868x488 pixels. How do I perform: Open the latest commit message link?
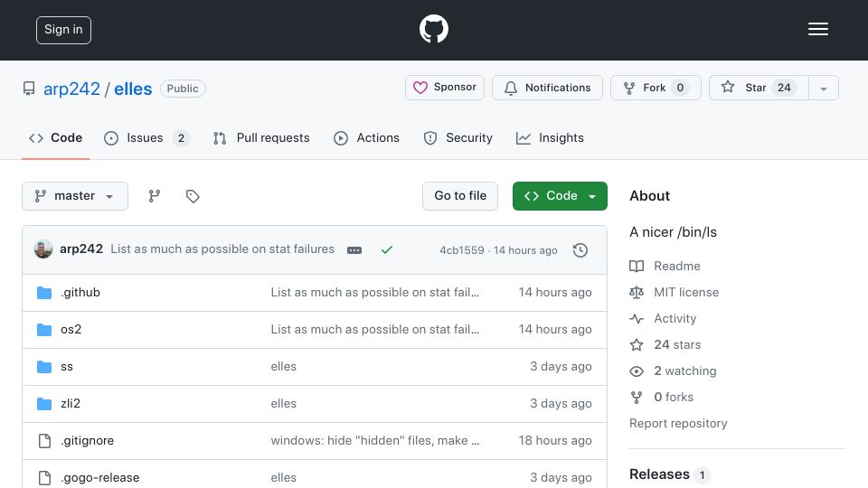[x=222, y=249]
